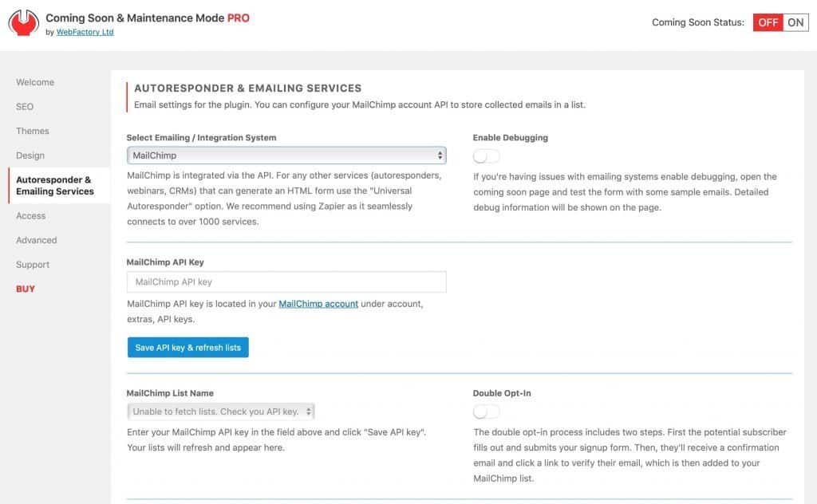The image size is (817, 504).
Task: Click the MailChimp API Key label
Action: point(165,262)
